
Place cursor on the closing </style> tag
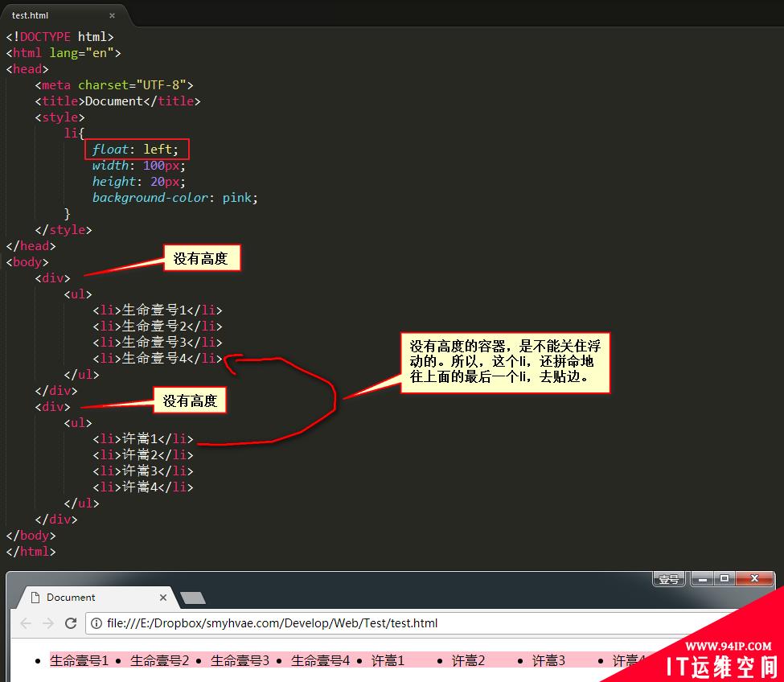(64, 230)
